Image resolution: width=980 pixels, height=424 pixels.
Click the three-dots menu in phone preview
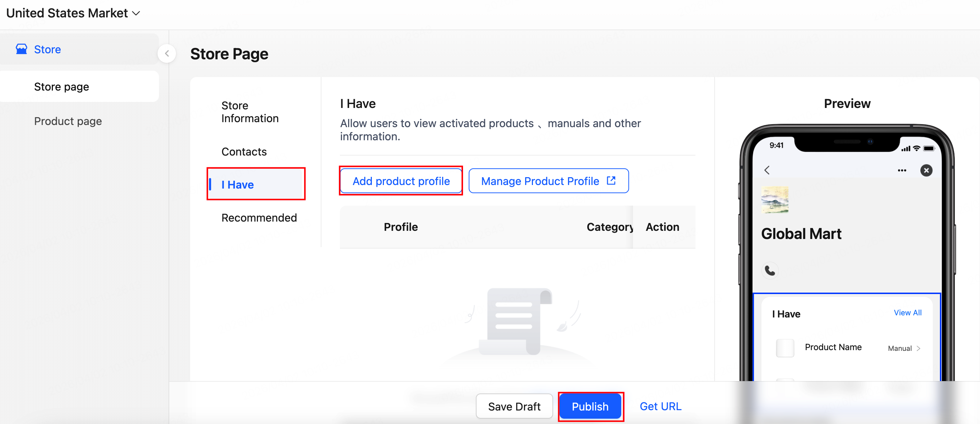[x=902, y=170]
